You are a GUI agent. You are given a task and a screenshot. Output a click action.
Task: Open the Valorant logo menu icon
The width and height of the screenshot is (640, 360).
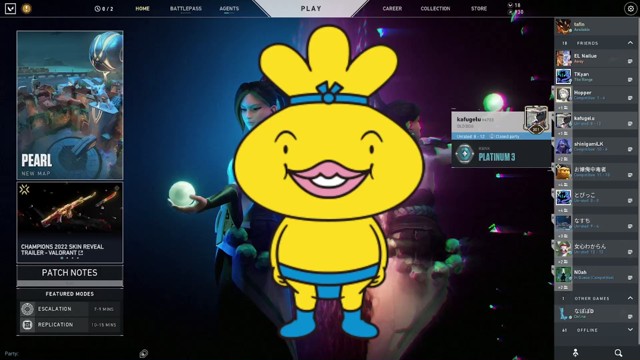(10, 8)
